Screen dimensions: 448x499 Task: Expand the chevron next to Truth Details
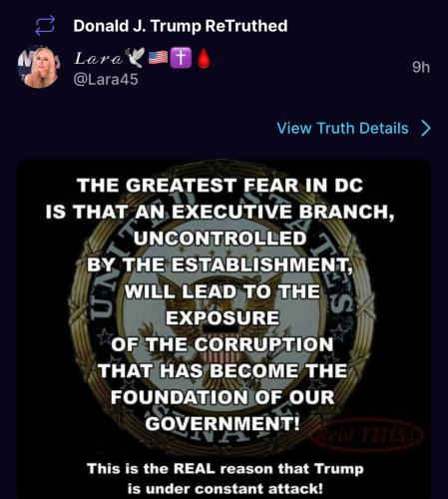(x=426, y=129)
